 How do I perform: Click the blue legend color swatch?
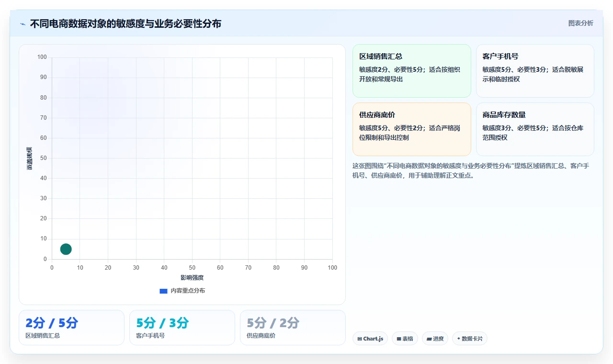click(x=163, y=291)
